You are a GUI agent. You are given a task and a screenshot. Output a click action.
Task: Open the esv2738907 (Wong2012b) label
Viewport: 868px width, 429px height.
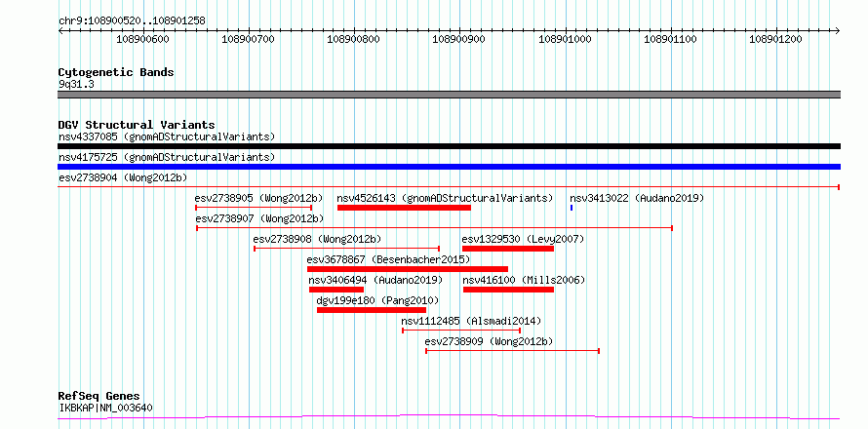tap(259, 218)
